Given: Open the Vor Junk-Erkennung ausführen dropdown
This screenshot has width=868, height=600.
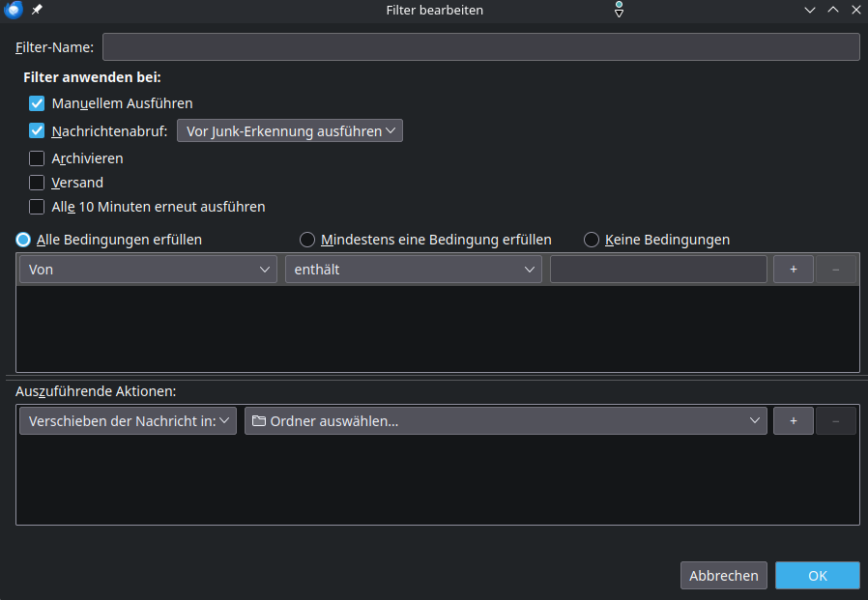Looking at the screenshot, I should pyautogui.click(x=290, y=131).
